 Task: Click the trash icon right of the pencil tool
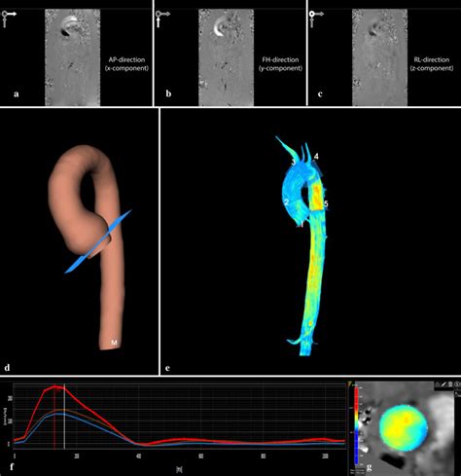pos(450,384)
